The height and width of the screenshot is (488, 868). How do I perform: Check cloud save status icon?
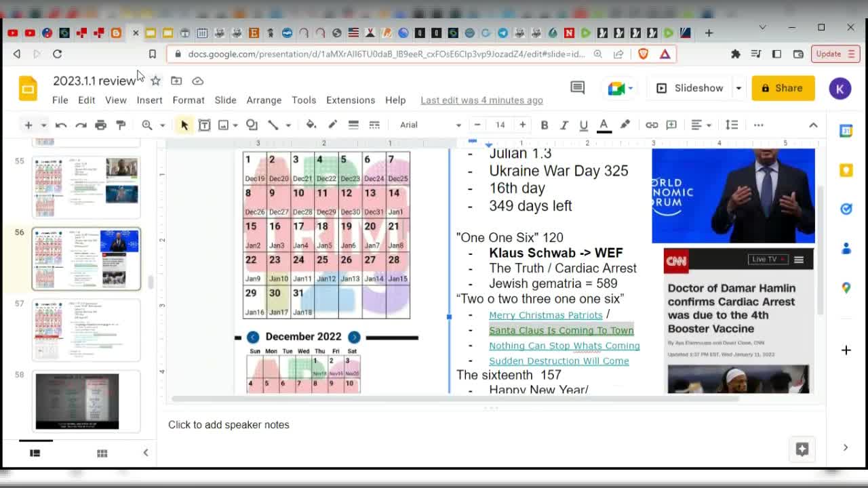click(197, 81)
